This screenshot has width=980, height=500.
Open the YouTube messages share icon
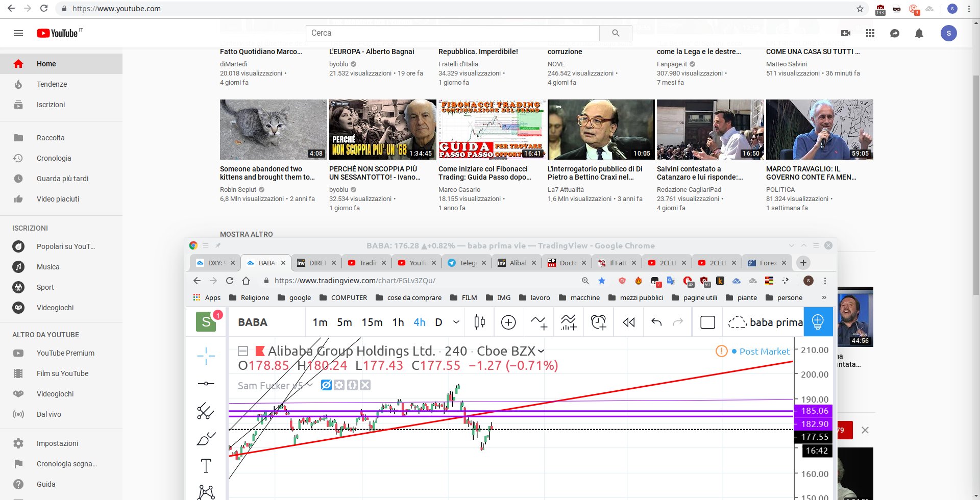click(895, 33)
